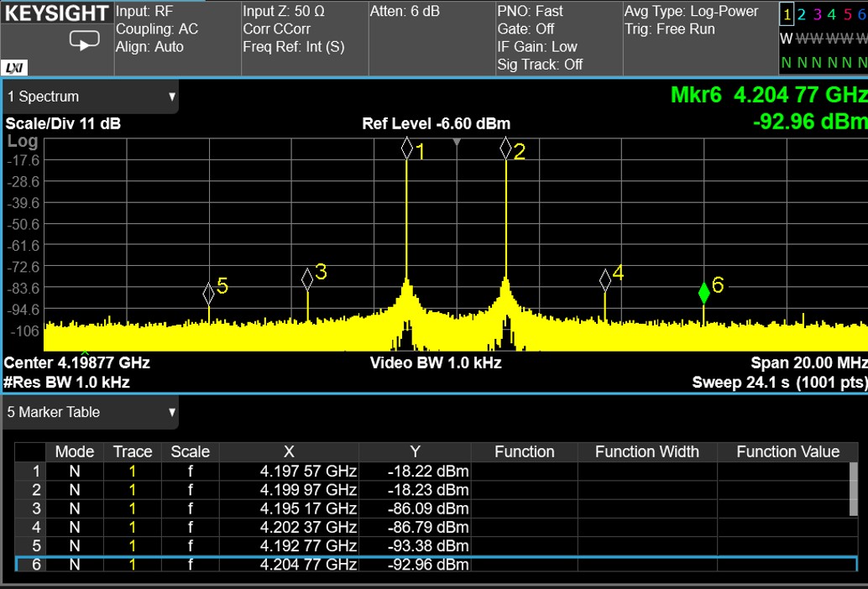Expand the Marker Table dropdown
The width and height of the screenshot is (868, 589).
(x=172, y=412)
